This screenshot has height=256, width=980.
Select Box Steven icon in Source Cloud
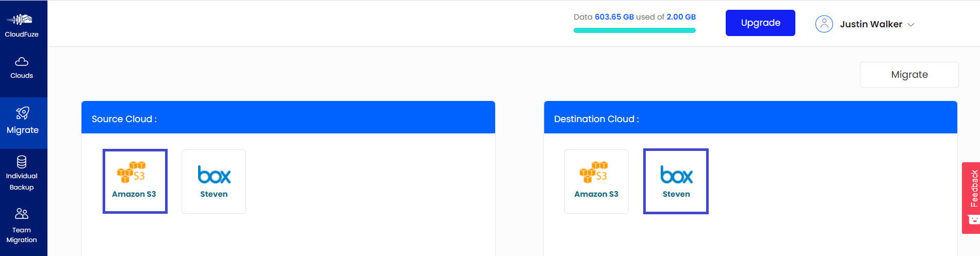point(214,175)
